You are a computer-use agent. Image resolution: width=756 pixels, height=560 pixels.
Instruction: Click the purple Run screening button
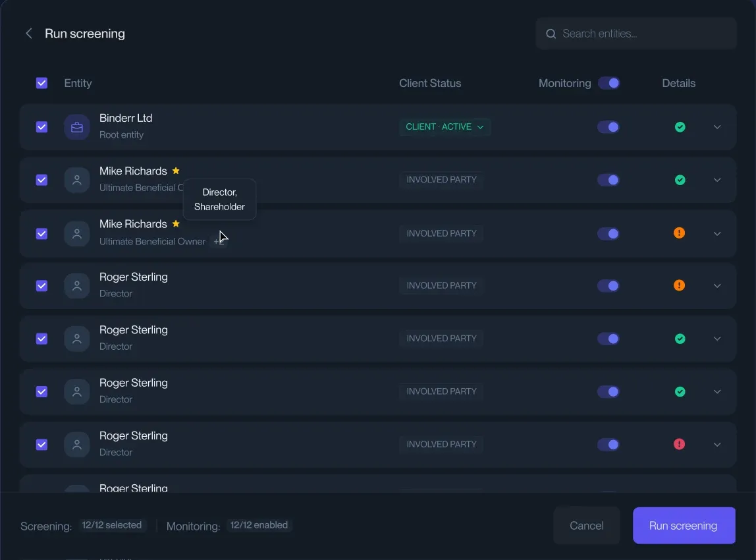pyautogui.click(x=684, y=526)
